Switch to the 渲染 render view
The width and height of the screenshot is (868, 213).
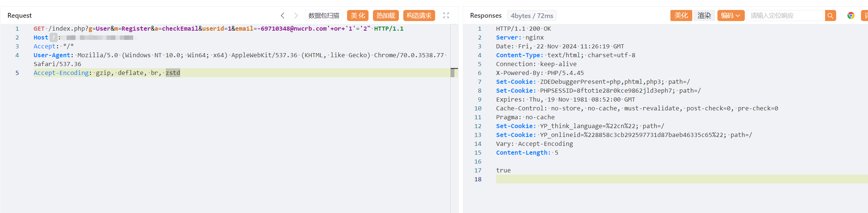[704, 16]
